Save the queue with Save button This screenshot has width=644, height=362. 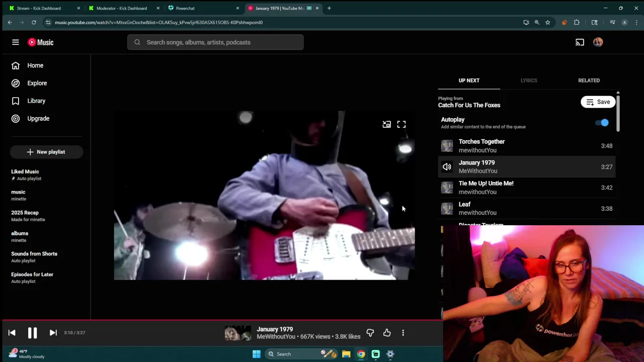[598, 102]
